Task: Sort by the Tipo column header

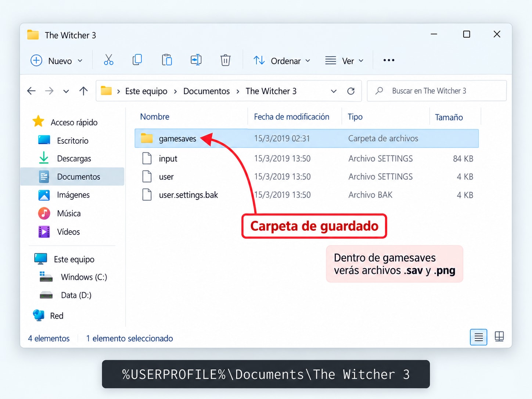Action: [x=355, y=116]
